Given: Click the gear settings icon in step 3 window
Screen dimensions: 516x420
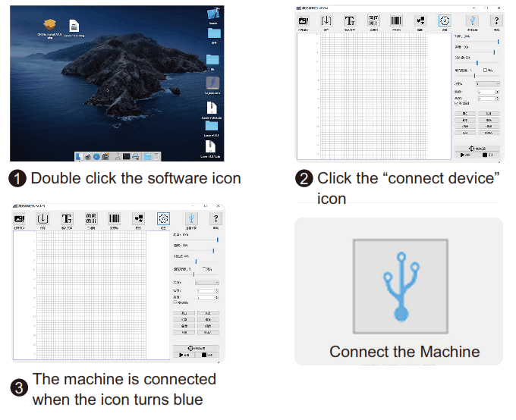Looking at the screenshot, I should click(x=164, y=218).
